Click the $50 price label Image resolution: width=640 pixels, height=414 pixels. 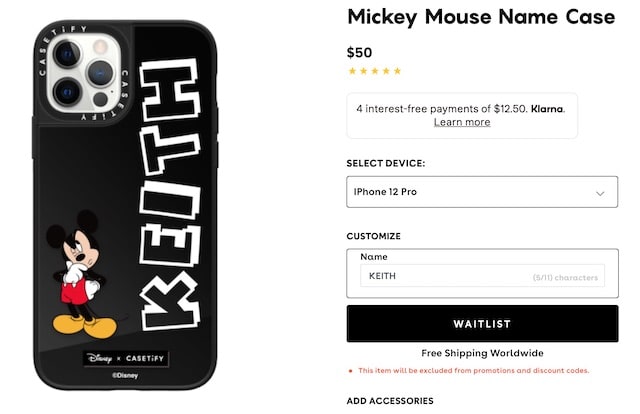[359, 53]
